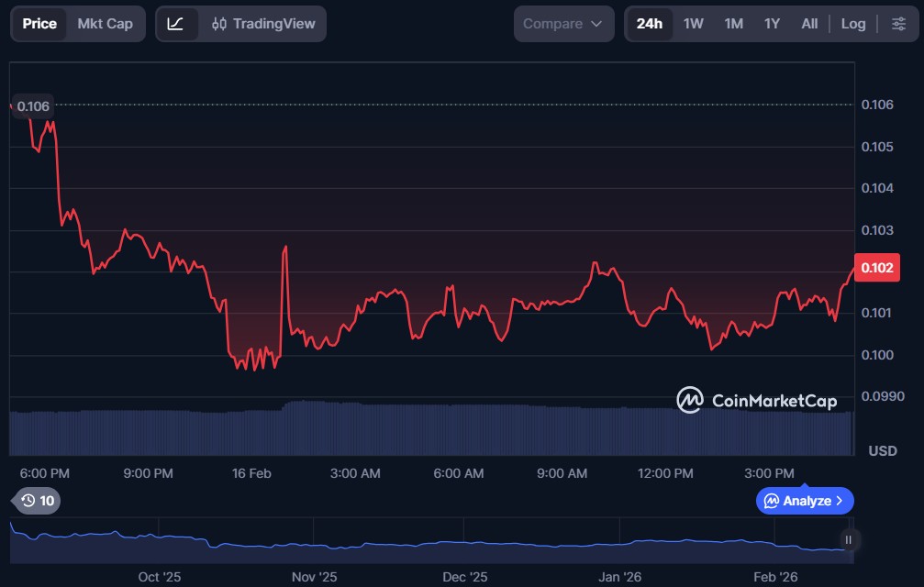The height and width of the screenshot is (587, 924).
Task: Click the CoinMarketCap watermark logo
Action: [756, 400]
